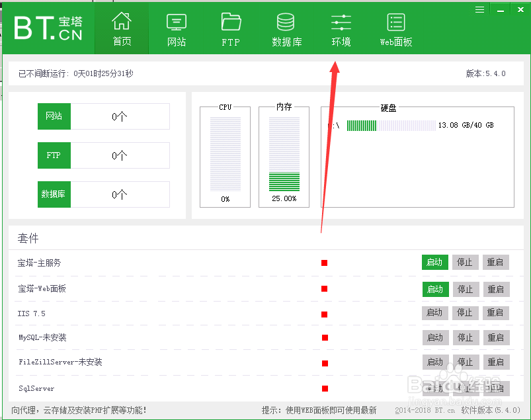531x420 pixels.
Task: Click the 0个 value next to 网站
Action: (x=120, y=116)
